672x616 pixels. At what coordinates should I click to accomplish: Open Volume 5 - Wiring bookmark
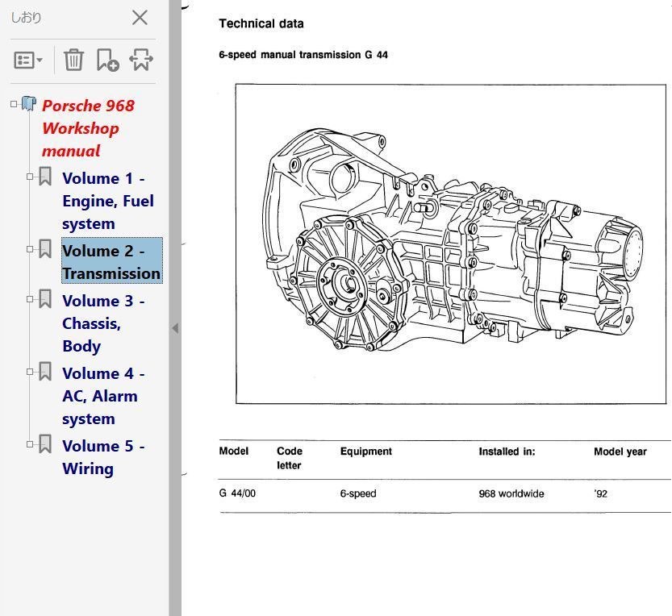point(103,457)
